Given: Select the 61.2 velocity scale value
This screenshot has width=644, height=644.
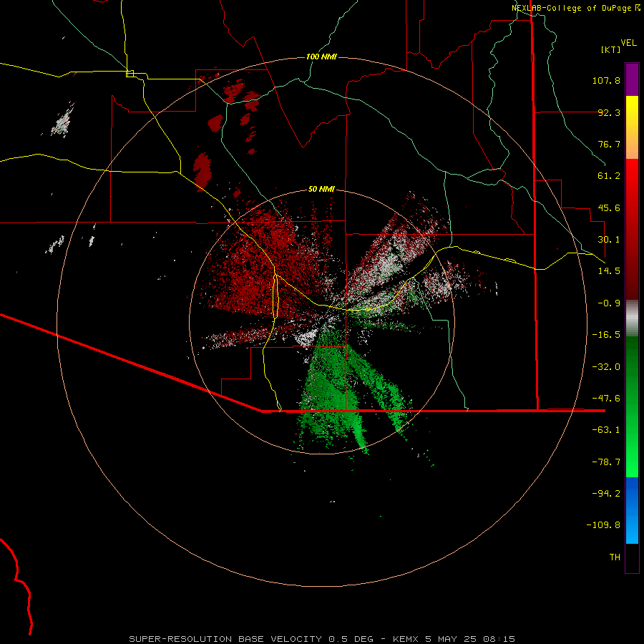Looking at the screenshot, I should pos(609,176).
